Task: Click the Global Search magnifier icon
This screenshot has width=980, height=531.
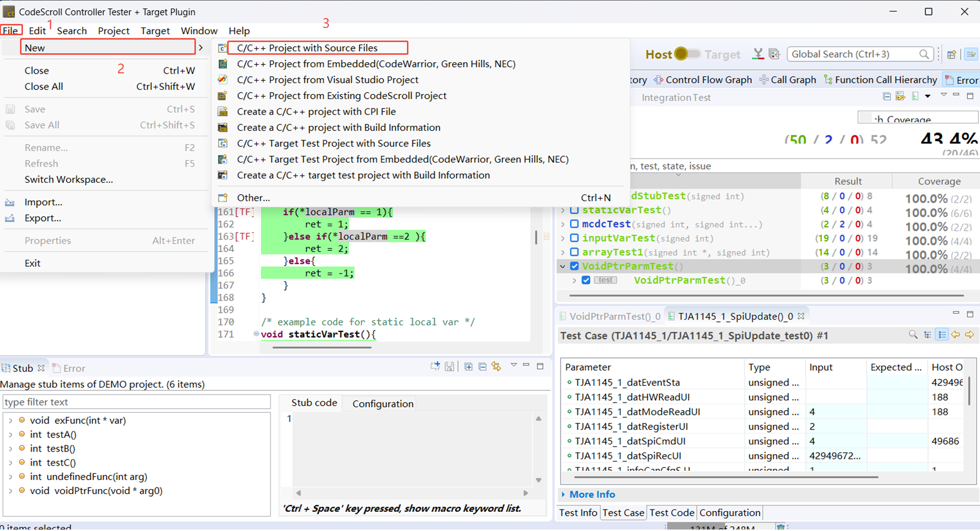Action: 923,54
